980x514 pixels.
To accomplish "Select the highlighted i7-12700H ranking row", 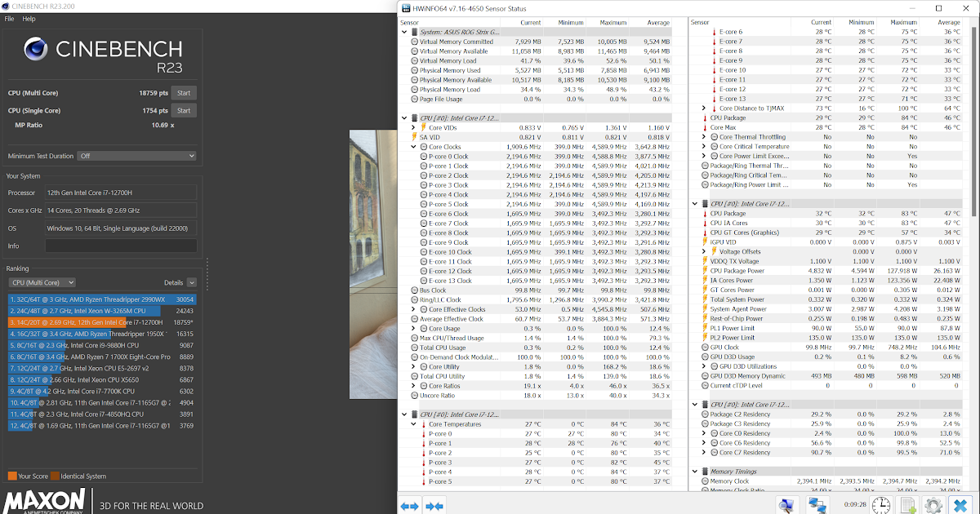I will click(103, 322).
